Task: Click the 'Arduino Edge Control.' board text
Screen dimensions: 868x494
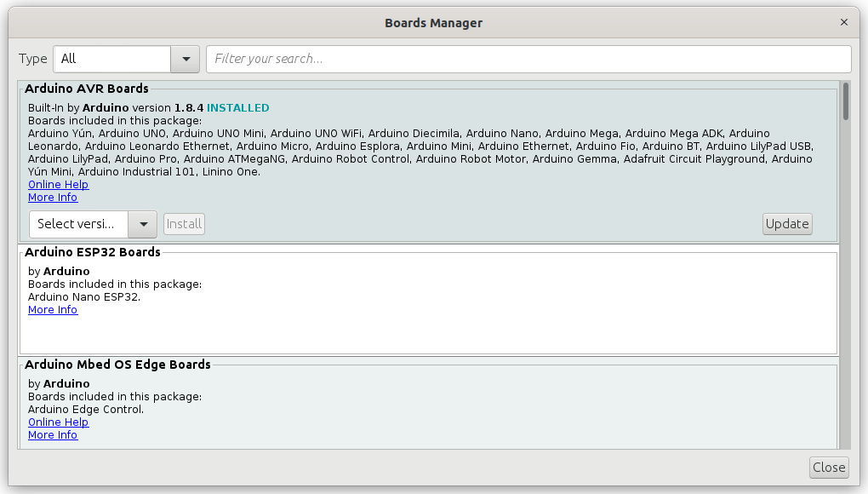Action: tap(86, 410)
